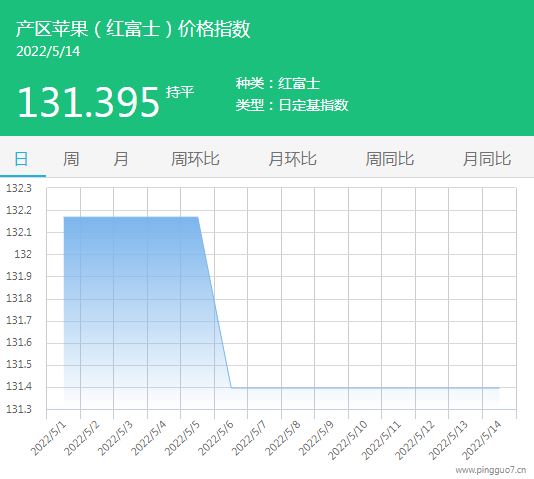Click the 2022/5/6 axis label
Viewport: 534px width, 479px height.
coord(216,438)
